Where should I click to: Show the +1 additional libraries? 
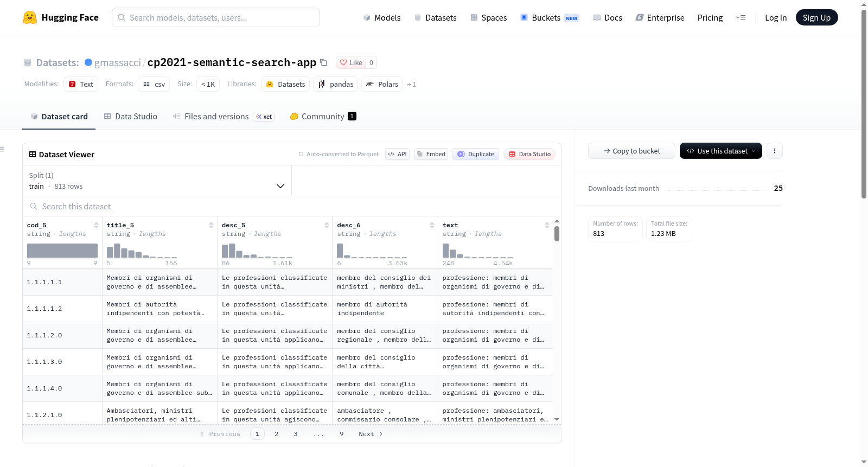coord(412,84)
